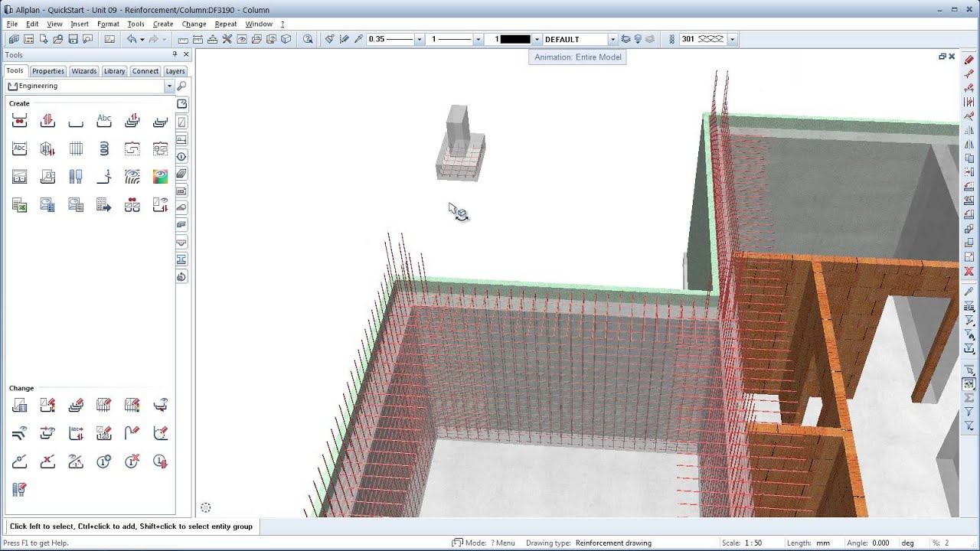This screenshot has width=980, height=551.
Task: Click the first icon in the Change section
Action: 20,405
